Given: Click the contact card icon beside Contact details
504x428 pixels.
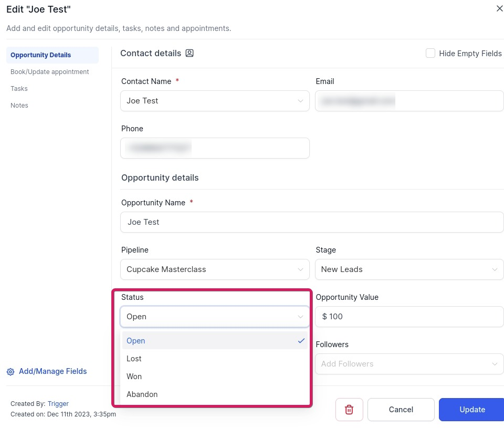Looking at the screenshot, I should point(190,53).
